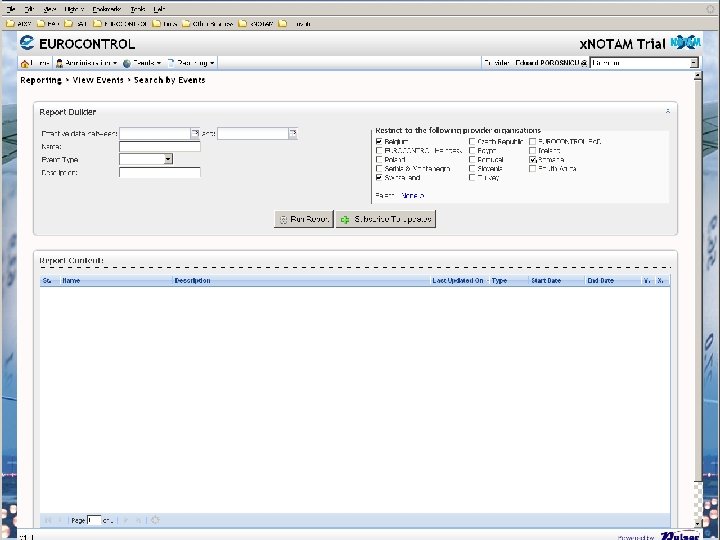Screen dimensions: 720x540
Task: Sort by Last Updated On column
Action: tap(458, 281)
